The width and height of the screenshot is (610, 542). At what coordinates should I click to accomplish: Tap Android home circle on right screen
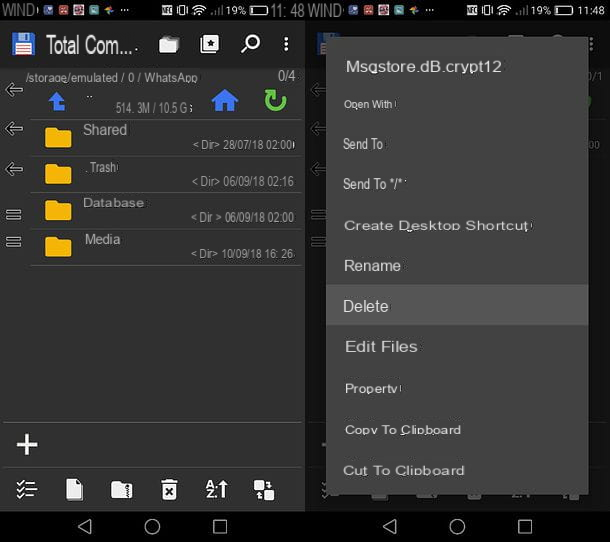[457, 527]
